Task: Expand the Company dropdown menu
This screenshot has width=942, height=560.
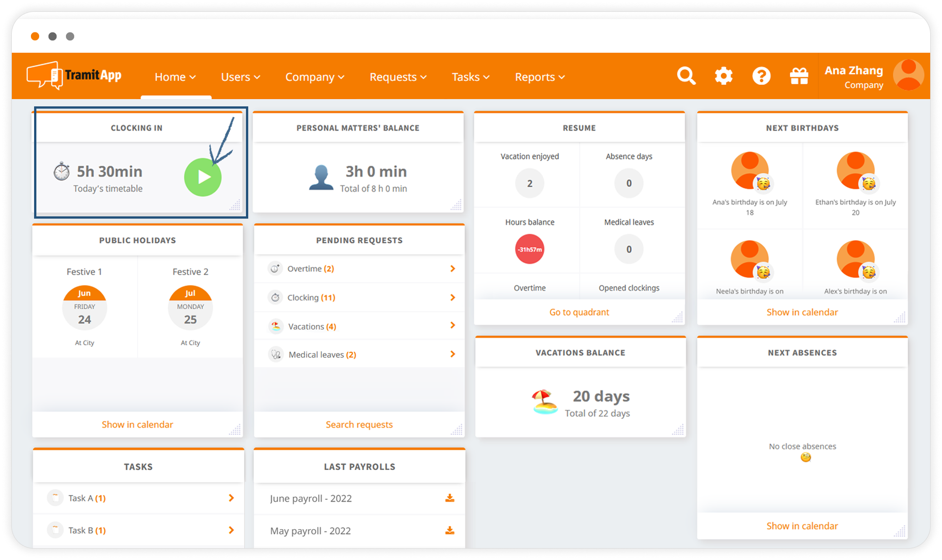Action: (x=315, y=77)
